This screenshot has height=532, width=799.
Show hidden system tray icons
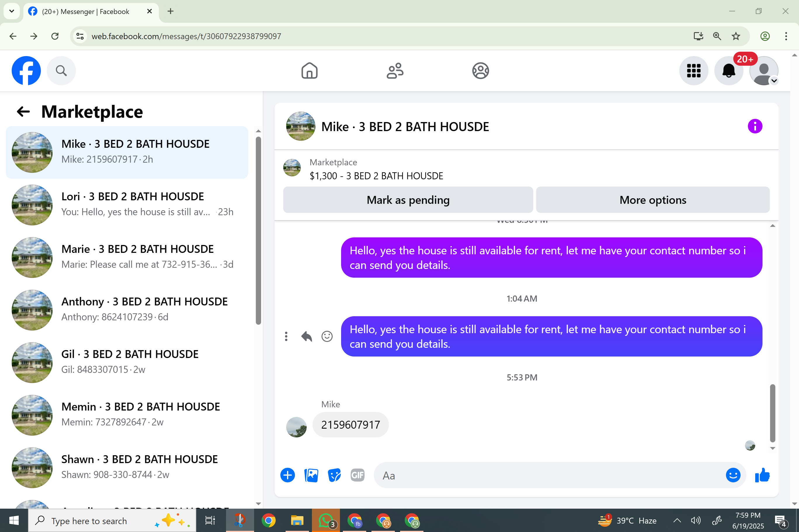tap(677, 520)
